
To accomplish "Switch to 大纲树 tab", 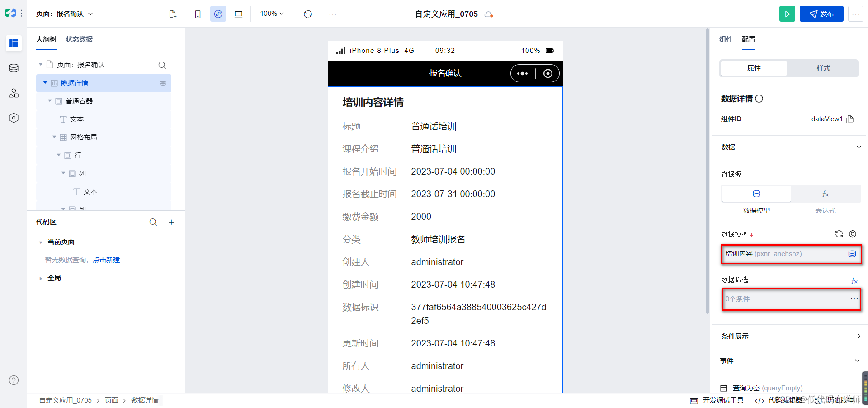I will 46,39.
